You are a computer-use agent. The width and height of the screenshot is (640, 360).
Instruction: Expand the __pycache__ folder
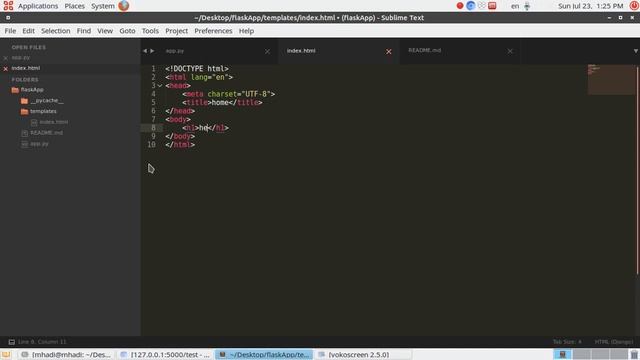tap(47, 100)
